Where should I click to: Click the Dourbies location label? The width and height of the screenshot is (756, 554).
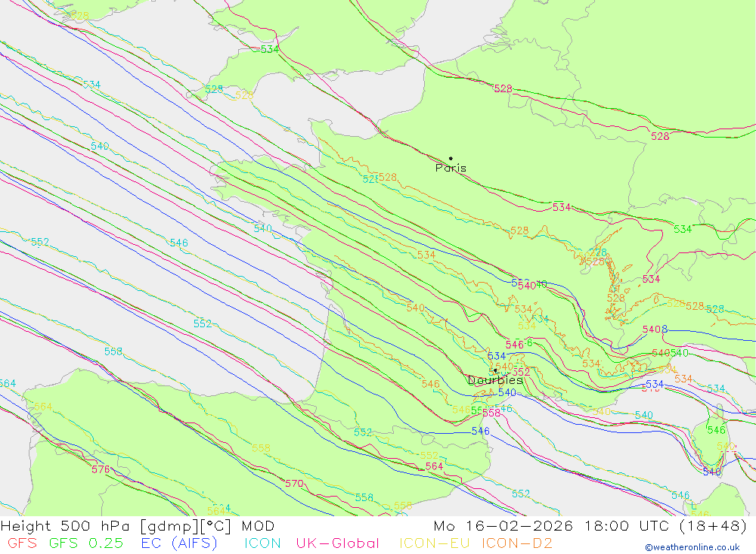[495, 380]
